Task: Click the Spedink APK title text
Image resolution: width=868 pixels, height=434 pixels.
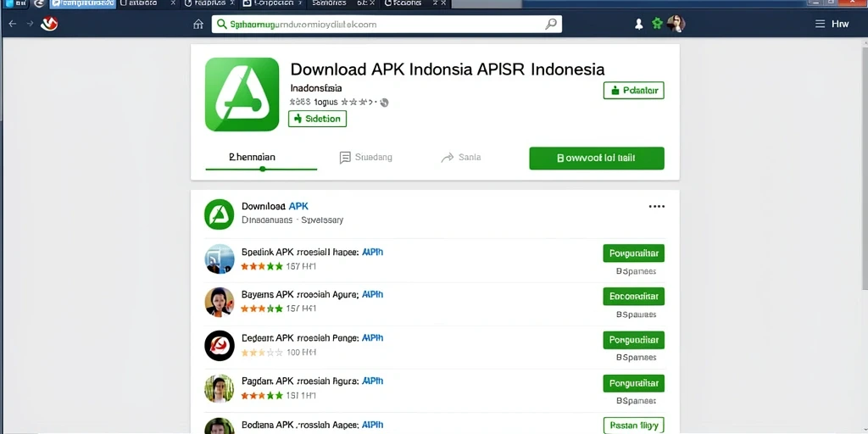Action: coord(312,252)
